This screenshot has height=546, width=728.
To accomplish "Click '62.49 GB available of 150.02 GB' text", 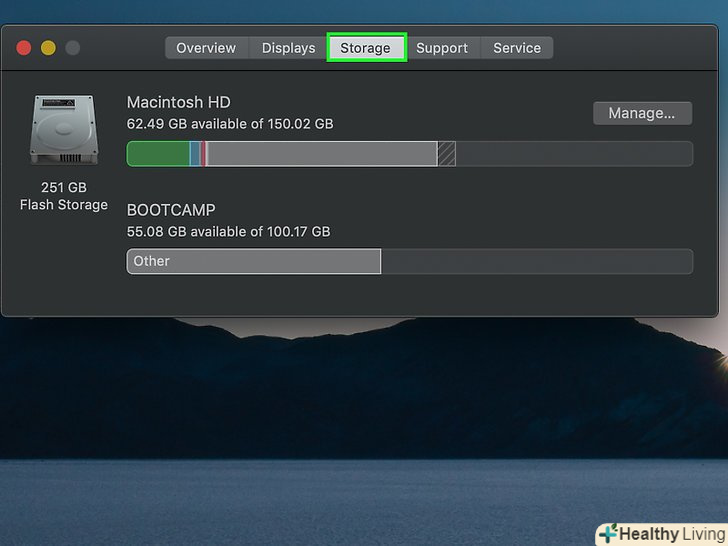I will [230, 124].
